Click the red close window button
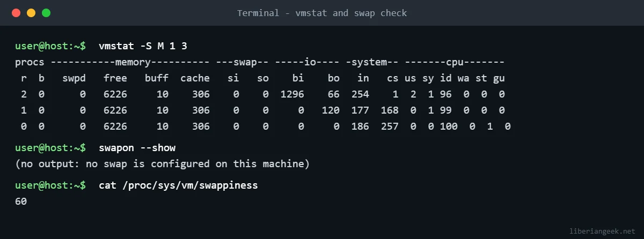The height and width of the screenshot is (239, 644). point(16,13)
